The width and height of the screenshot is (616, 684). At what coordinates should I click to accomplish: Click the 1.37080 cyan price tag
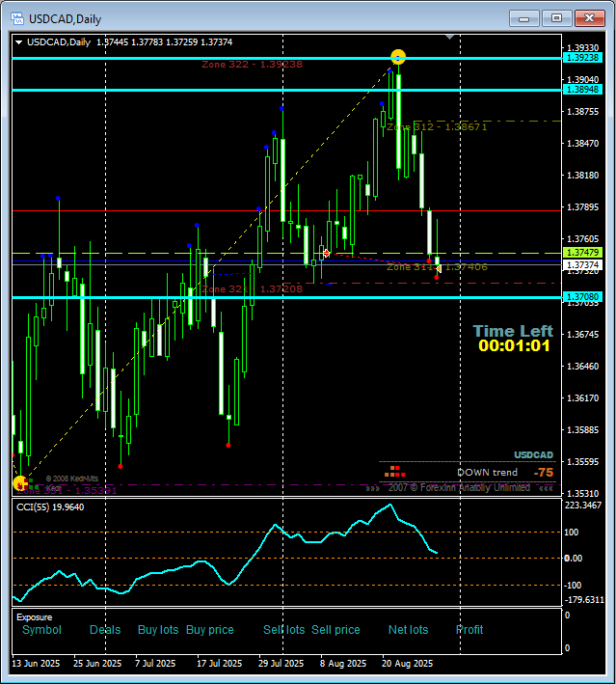pyautogui.click(x=582, y=297)
